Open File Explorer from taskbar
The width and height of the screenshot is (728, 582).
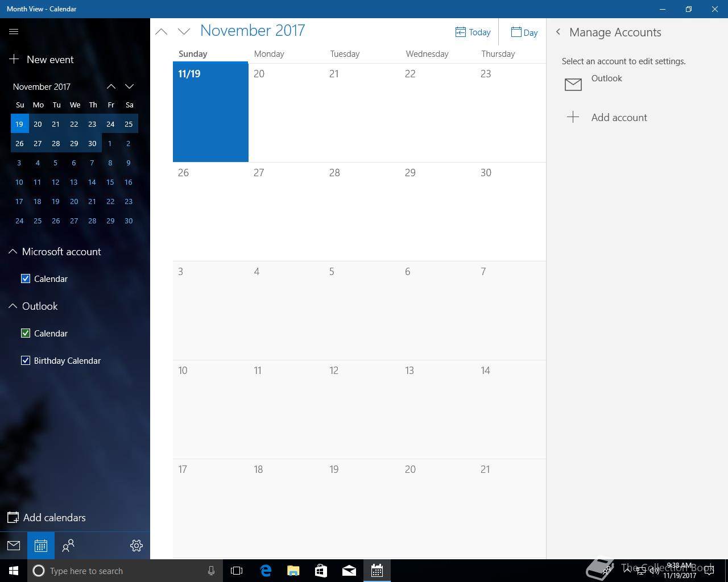293,571
